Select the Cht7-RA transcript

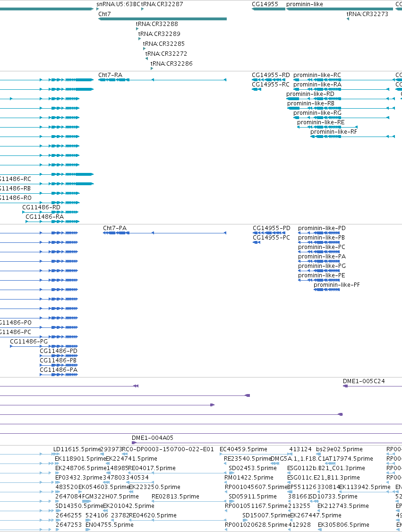163,80
